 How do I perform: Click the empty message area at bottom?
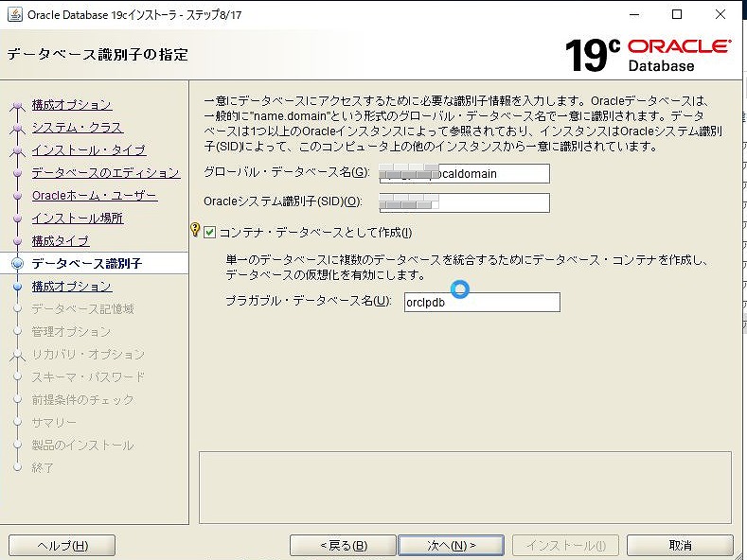[465, 487]
